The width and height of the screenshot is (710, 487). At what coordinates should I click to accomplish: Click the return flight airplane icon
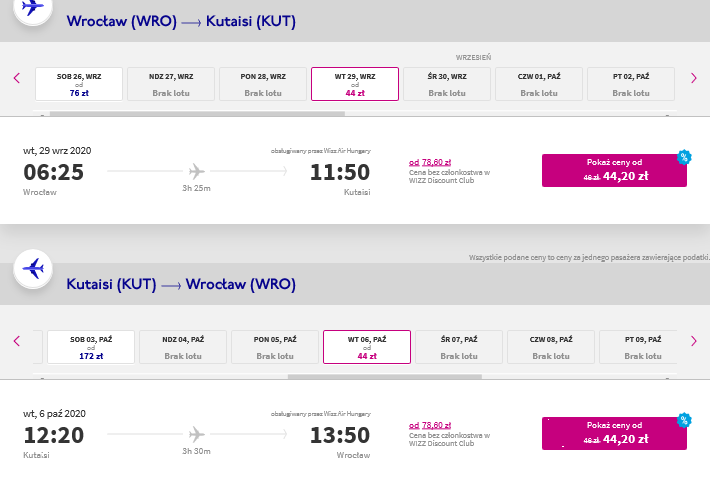(33, 269)
